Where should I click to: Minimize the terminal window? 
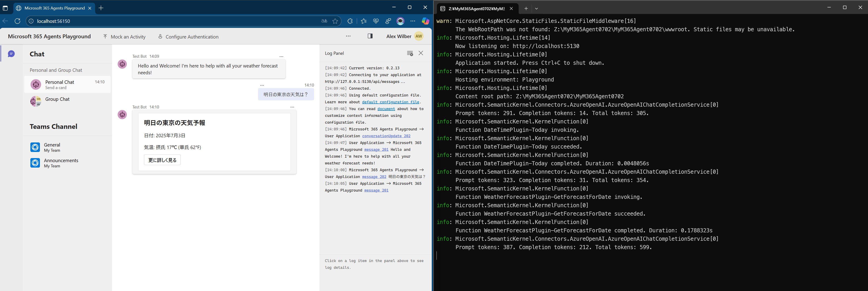point(829,7)
